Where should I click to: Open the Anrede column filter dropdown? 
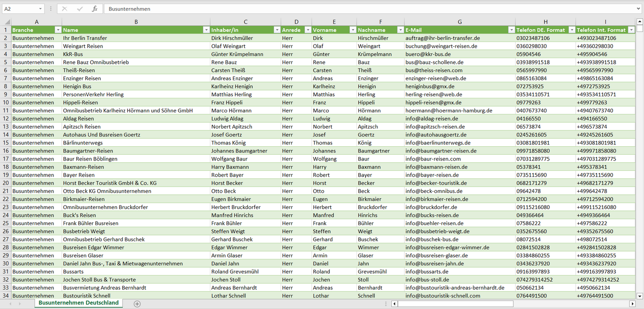point(307,30)
